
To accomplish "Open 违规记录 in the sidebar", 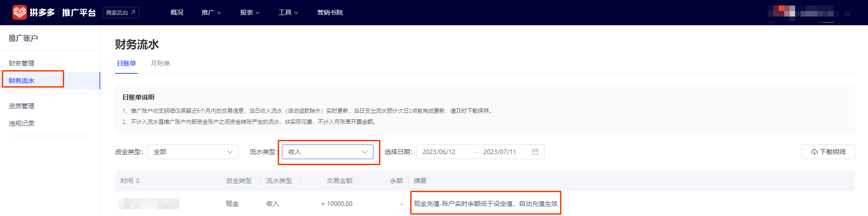I will click(22, 123).
